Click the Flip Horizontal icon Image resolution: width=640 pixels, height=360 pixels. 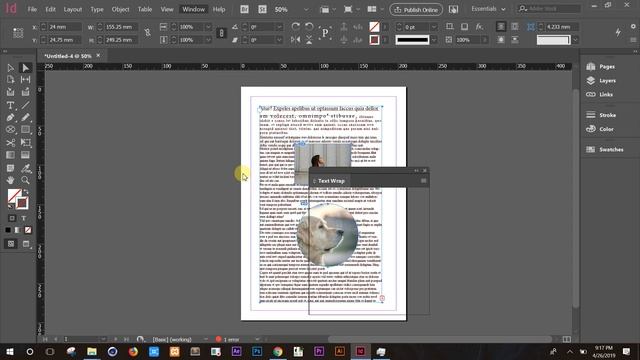coord(296,40)
